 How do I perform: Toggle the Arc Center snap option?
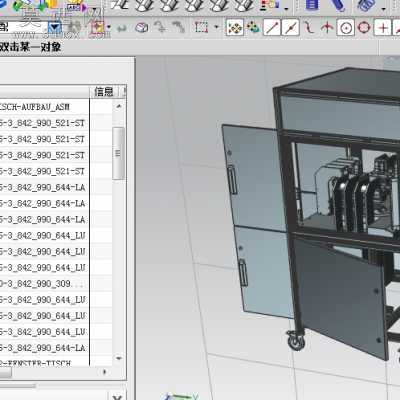click(346, 28)
